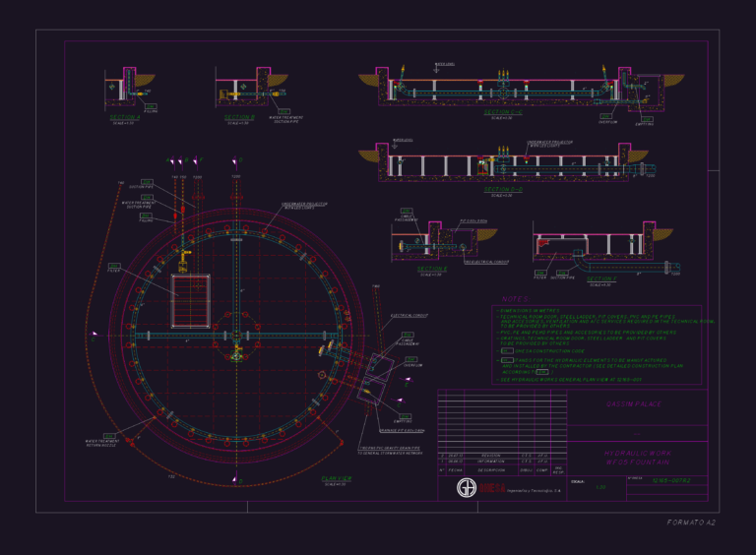Click the ELECTRICAL CONDUIT label in plan view
The height and width of the screenshot is (555, 756).
(409, 316)
